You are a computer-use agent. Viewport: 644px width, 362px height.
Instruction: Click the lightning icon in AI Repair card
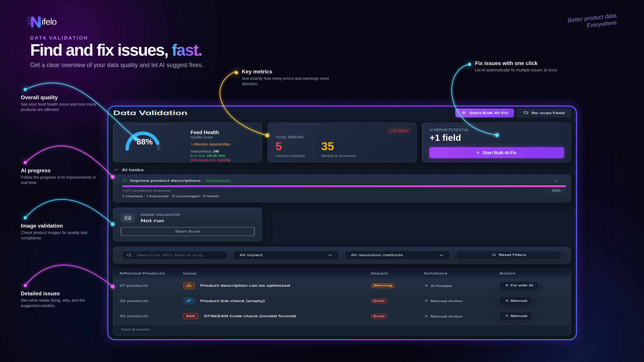click(x=478, y=153)
